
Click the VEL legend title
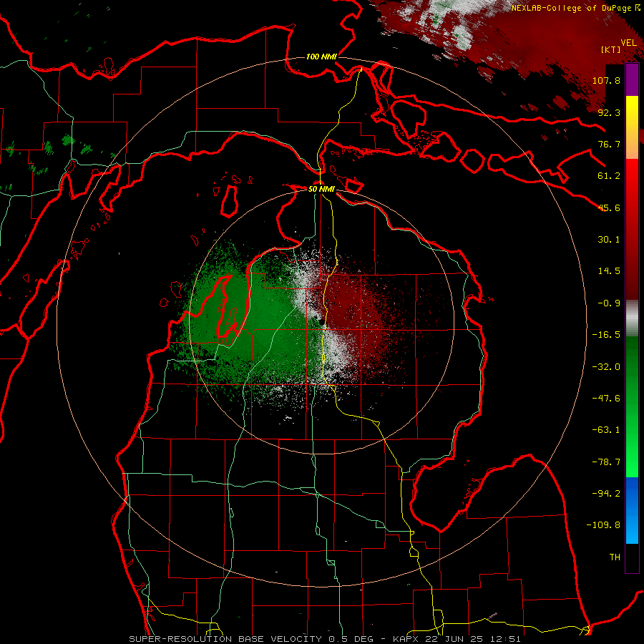coord(628,43)
